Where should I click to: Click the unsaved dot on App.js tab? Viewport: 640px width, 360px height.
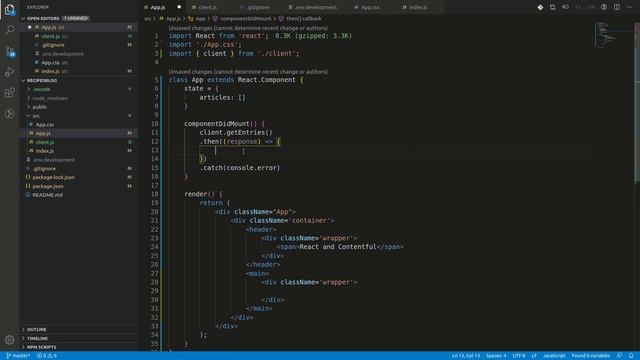tap(179, 7)
